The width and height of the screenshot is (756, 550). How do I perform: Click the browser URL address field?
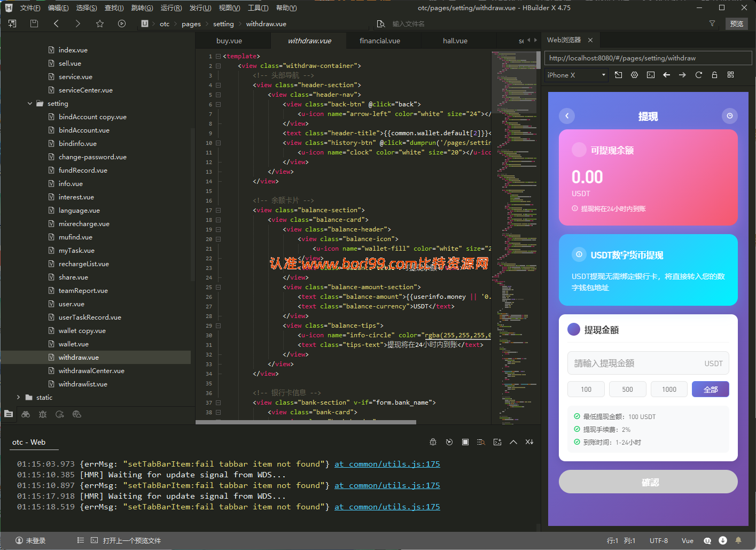click(648, 58)
